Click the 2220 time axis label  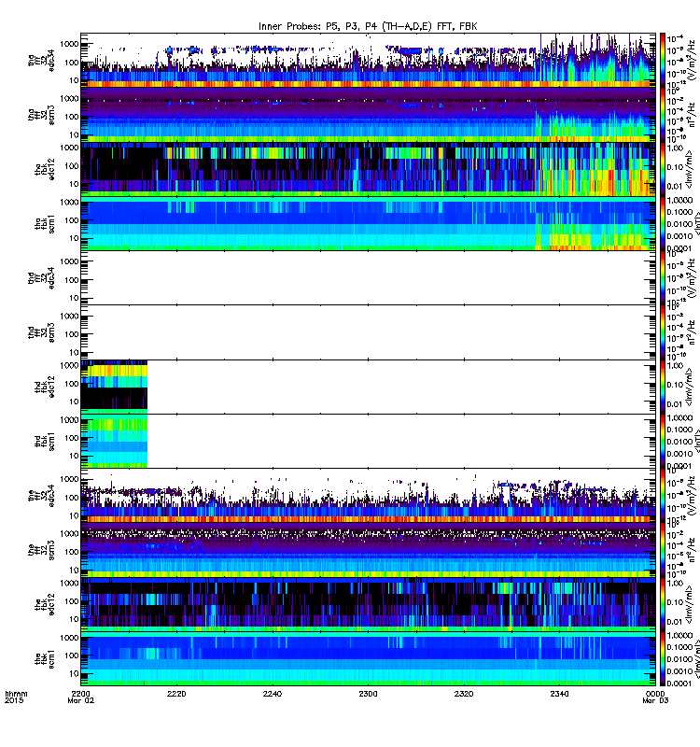pyautogui.click(x=176, y=694)
